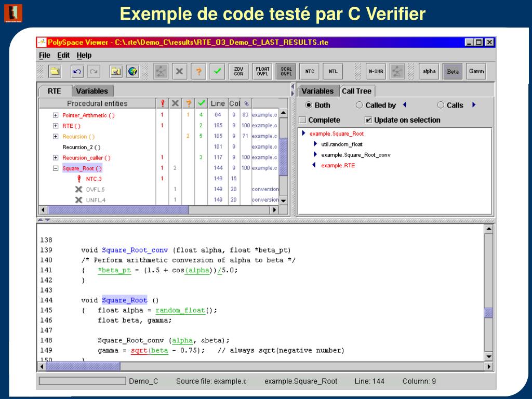Expand the Recursion () tree node
The width and height of the screenshot is (532, 399).
click(x=55, y=137)
